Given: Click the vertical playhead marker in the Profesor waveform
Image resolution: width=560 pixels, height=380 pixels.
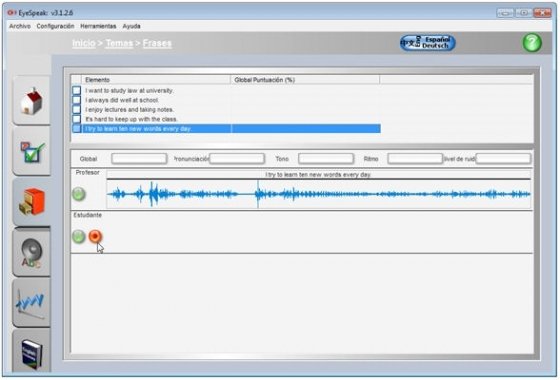Looking at the screenshot, I should coord(258,194).
